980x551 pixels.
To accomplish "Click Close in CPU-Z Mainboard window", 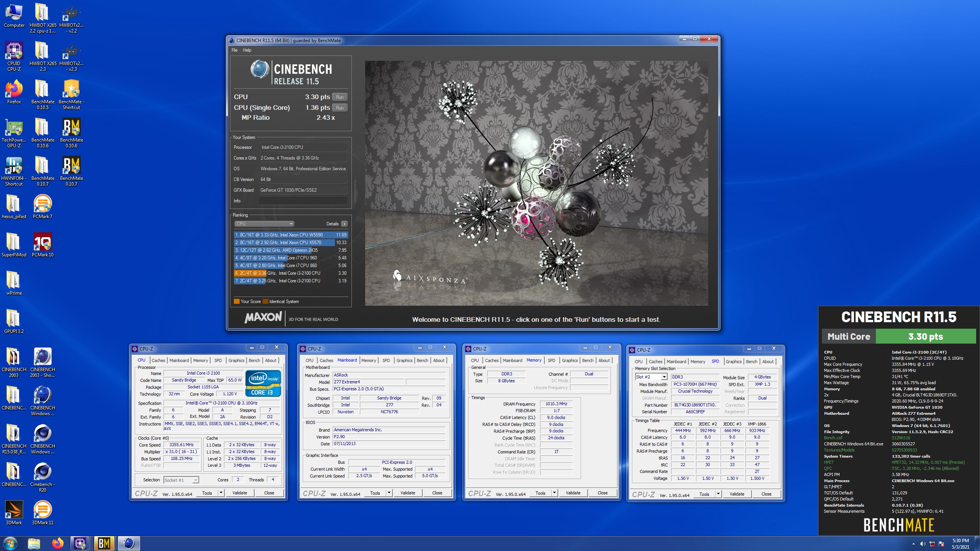I will tap(437, 493).
